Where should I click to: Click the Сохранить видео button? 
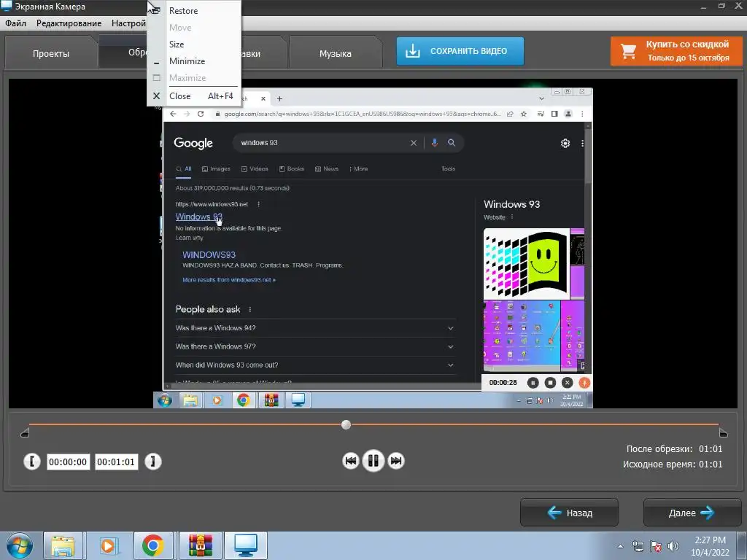(460, 51)
